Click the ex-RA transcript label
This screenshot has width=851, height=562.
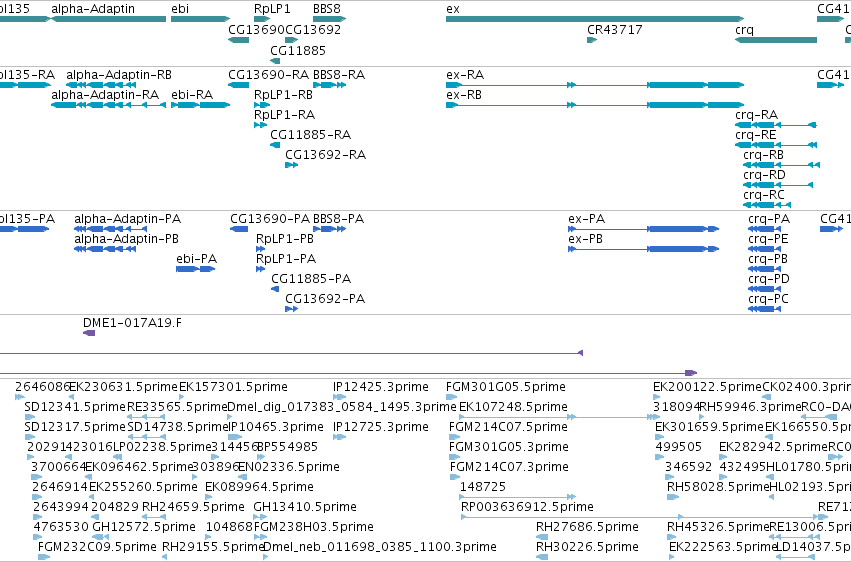coord(465,75)
